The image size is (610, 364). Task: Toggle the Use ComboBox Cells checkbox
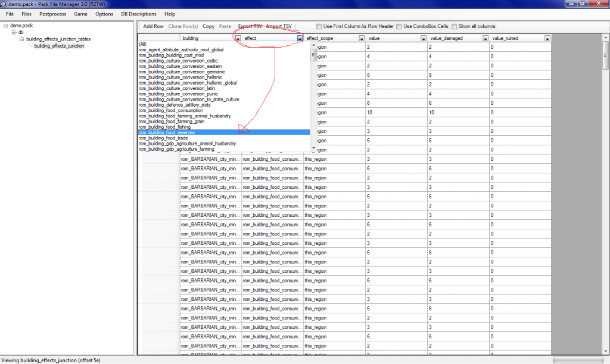coord(400,26)
